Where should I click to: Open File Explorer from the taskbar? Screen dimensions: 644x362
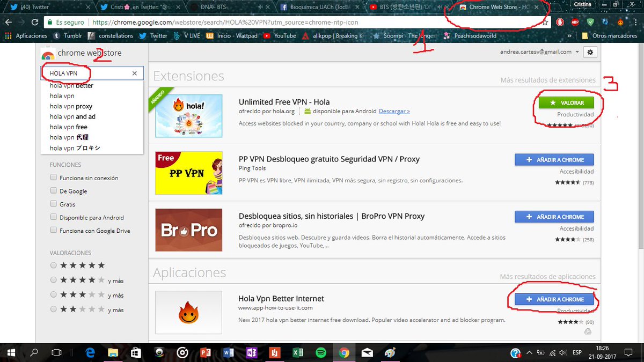(113, 352)
